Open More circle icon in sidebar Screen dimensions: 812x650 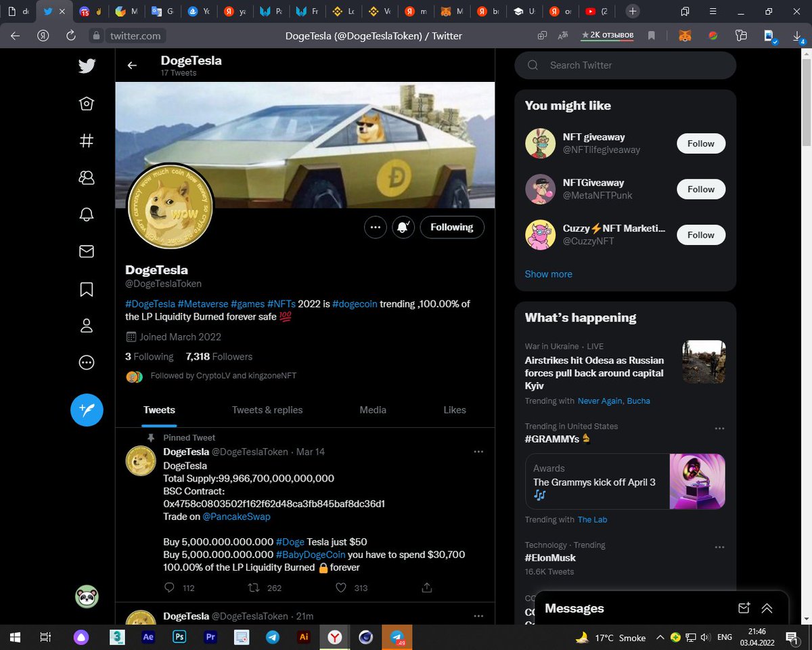[87, 363]
